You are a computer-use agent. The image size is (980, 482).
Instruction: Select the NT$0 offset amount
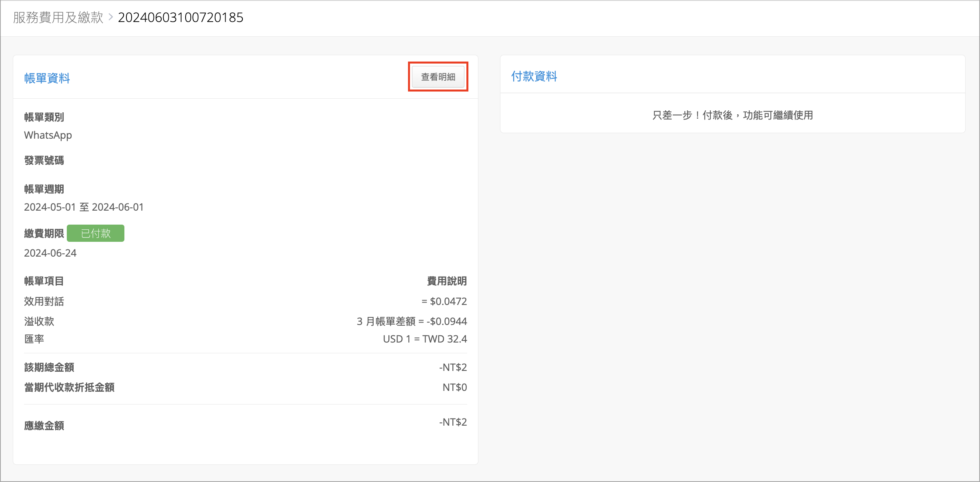tap(454, 387)
